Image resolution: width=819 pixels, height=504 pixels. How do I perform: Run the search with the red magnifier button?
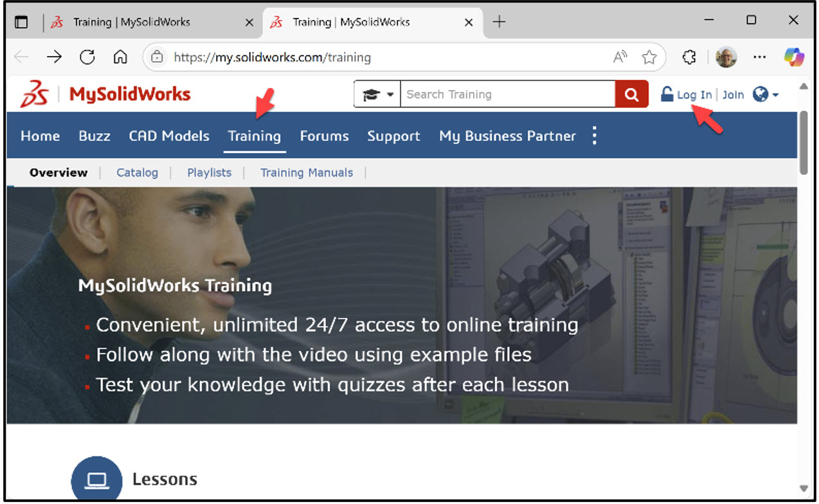[x=631, y=94]
